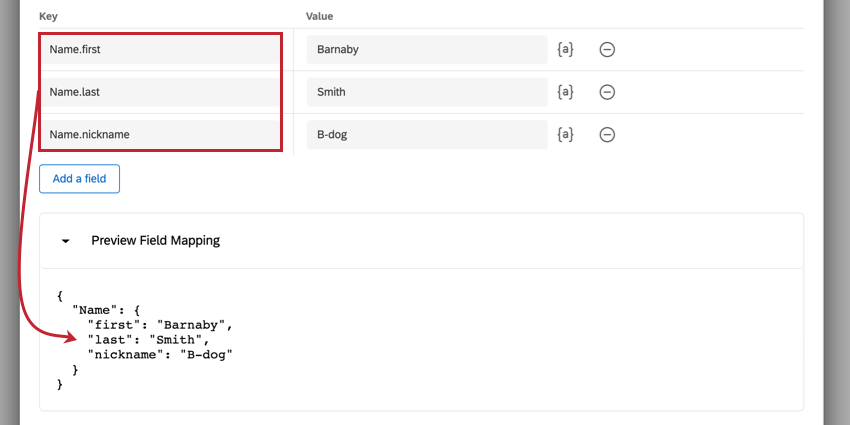Click the Barnaby value field
The width and height of the screenshot is (850, 425).
point(427,49)
